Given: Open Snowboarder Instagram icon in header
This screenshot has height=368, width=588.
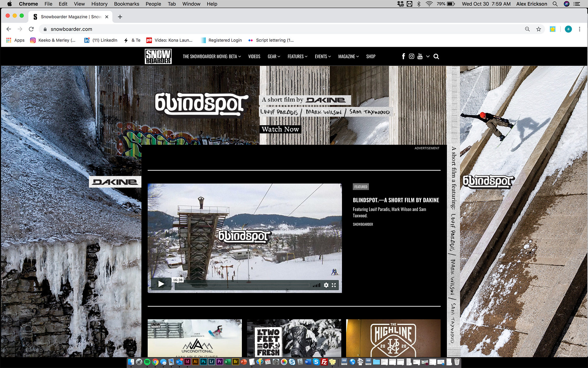Looking at the screenshot, I should click(412, 56).
